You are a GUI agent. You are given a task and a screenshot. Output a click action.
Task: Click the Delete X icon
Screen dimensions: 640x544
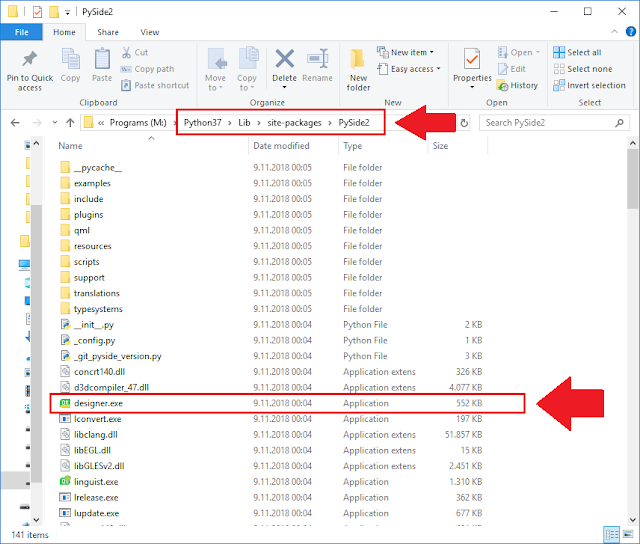click(x=284, y=59)
